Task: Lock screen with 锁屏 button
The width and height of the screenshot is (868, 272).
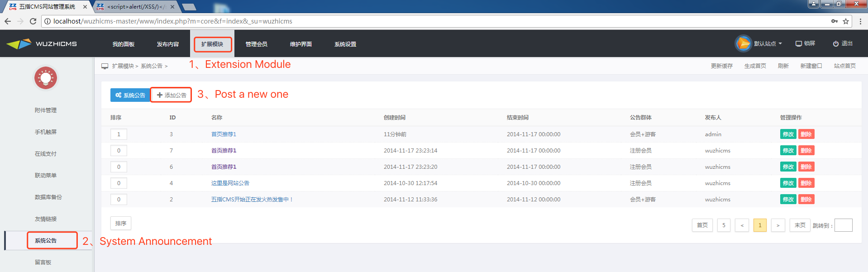Action: (806, 43)
